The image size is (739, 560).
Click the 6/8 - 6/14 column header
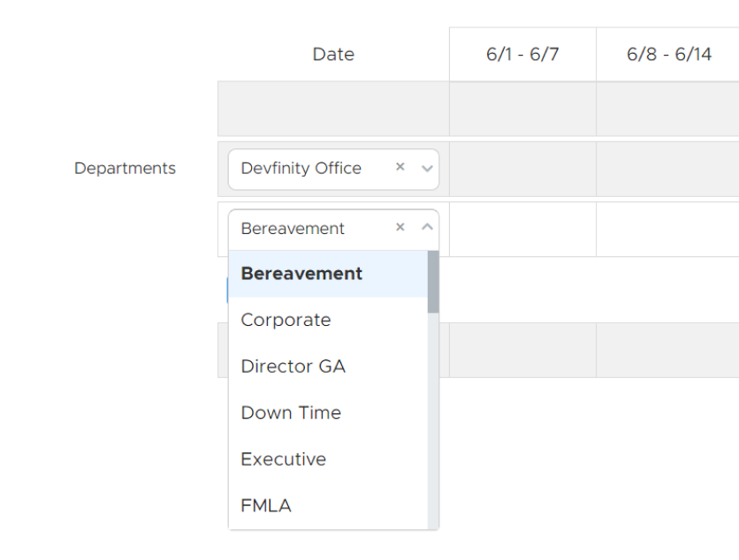668,55
